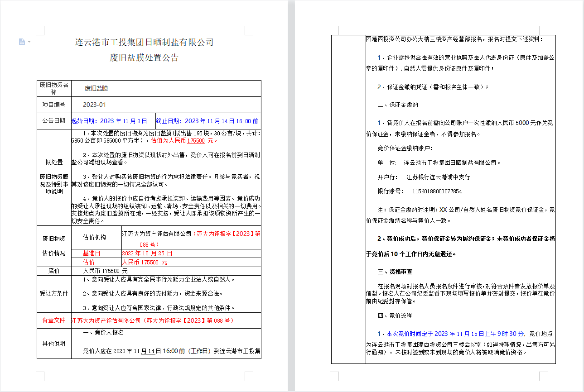Click the 受让方条件 row header cell

[x=54, y=293]
